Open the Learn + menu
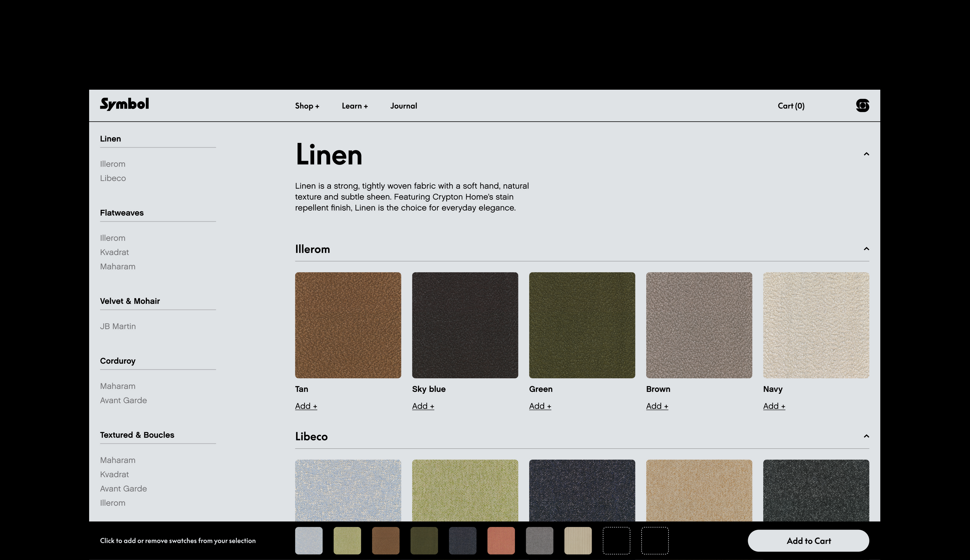This screenshot has height=560, width=970. tap(354, 106)
